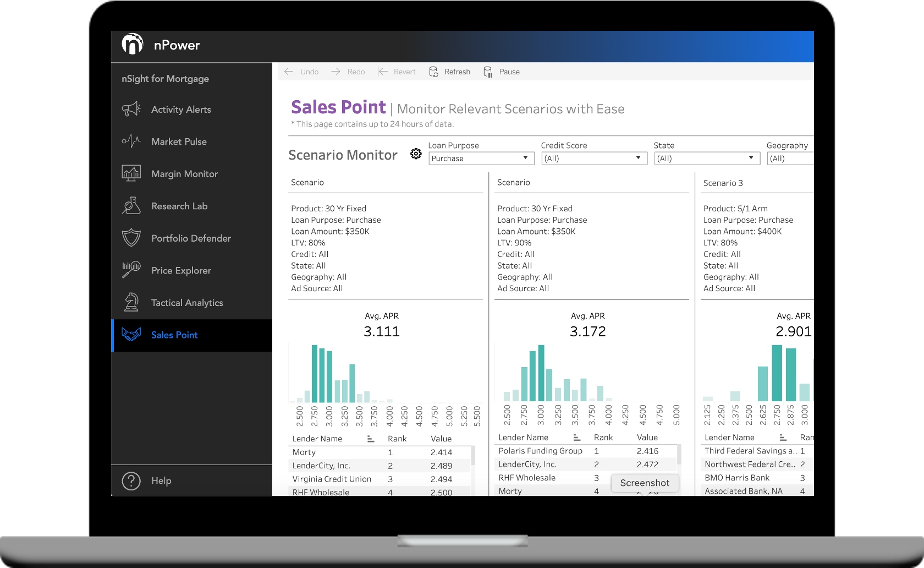Select Sales Point in sidebar
Image resolution: width=924 pixels, height=568 pixels.
point(191,335)
